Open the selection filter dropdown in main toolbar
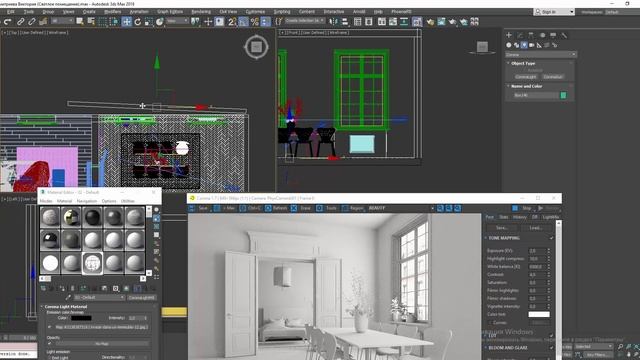The height and width of the screenshot is (360, 640). click(x=61, y=21)
